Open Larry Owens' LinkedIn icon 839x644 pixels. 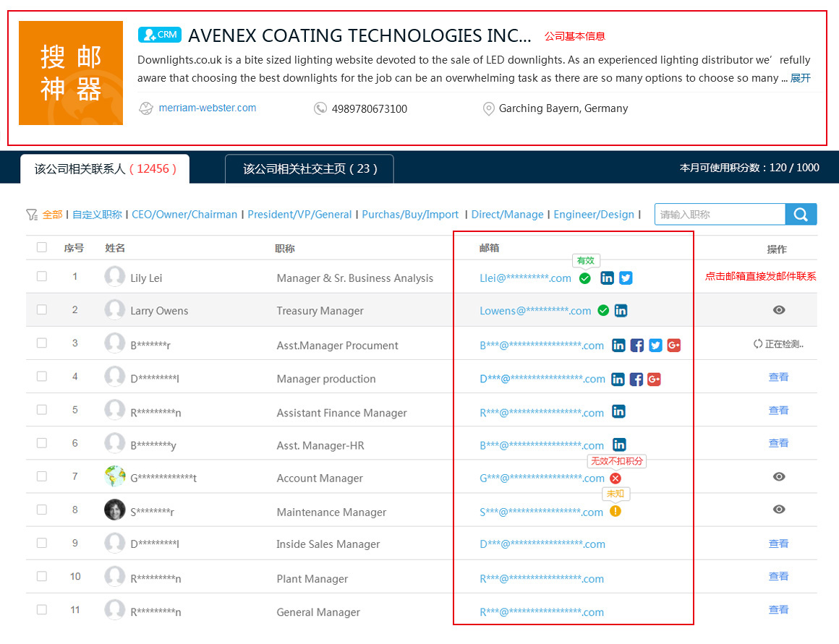tap(621, 311)
